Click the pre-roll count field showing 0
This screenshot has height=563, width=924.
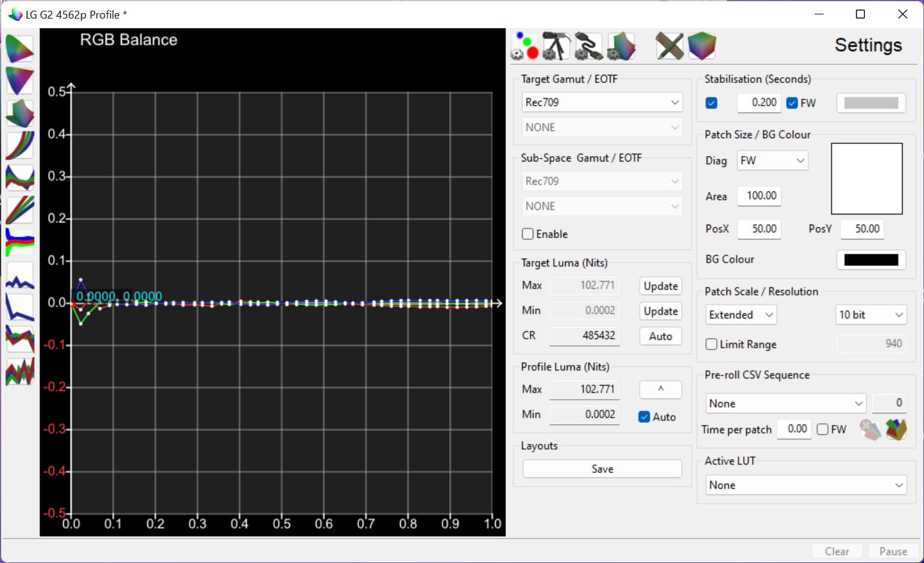point(889,403)
